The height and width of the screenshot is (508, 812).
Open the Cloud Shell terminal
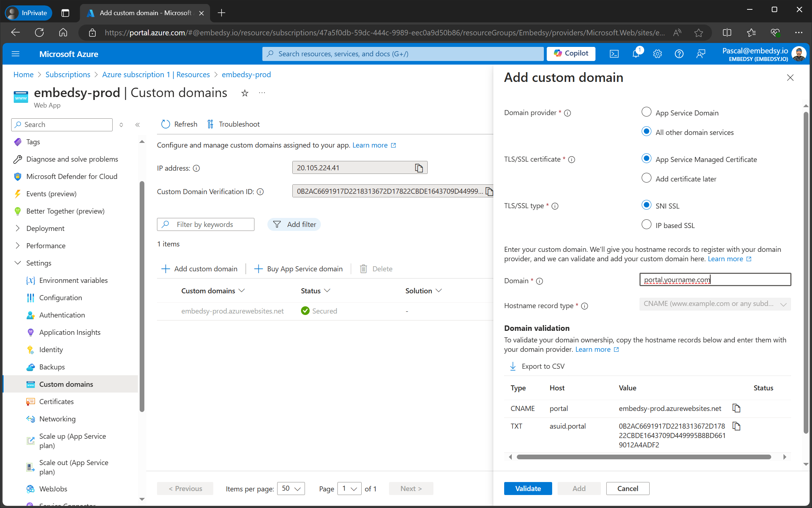coord(614,53)
